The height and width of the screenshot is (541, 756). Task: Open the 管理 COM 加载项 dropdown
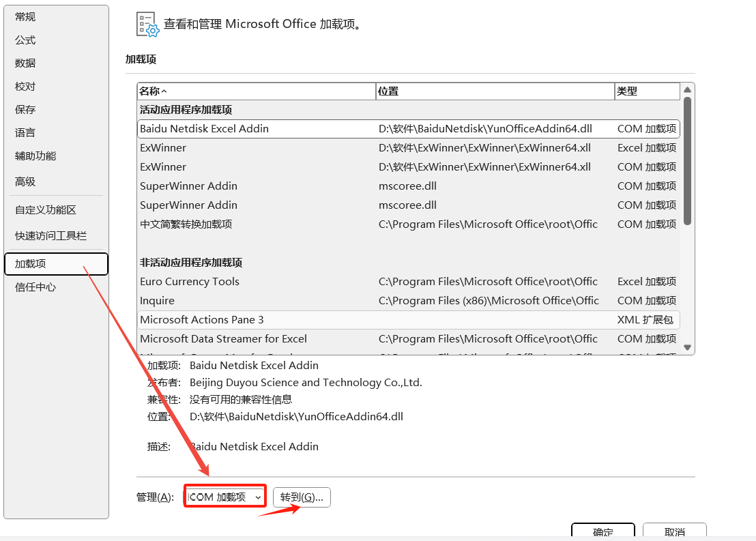click(x=225, y=497)
